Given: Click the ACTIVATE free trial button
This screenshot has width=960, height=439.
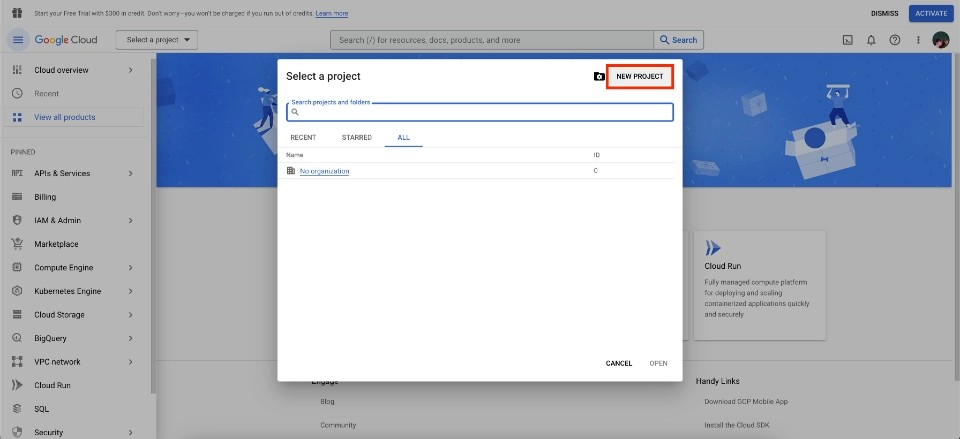Looking at the screenshot, I should 931,13.
